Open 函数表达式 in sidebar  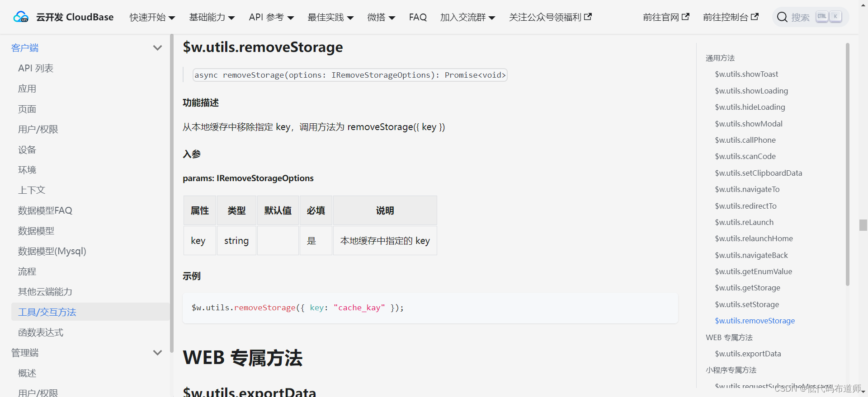[41, 332]
